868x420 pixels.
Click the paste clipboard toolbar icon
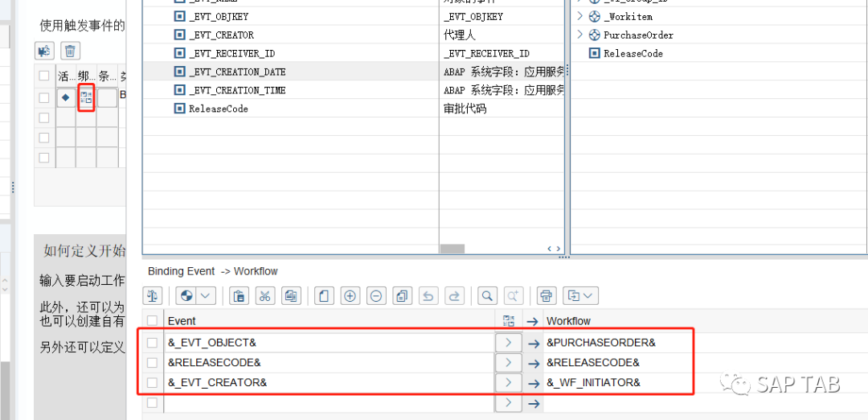pyautogui.click(x=239, y=296)
